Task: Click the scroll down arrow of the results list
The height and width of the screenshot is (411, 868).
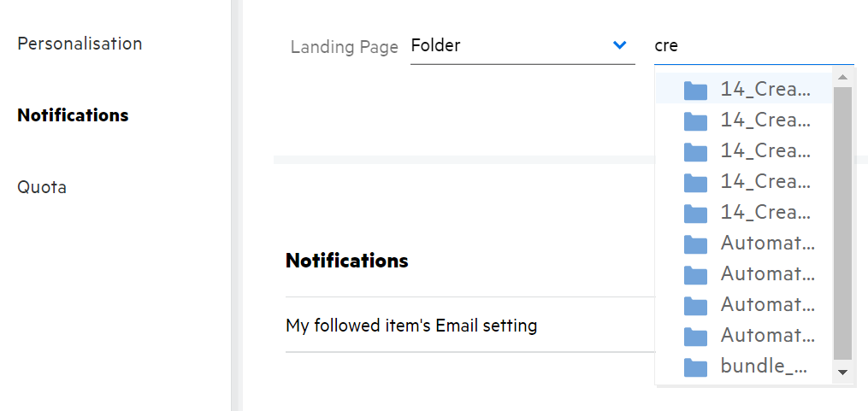Action: pos(842,372)
